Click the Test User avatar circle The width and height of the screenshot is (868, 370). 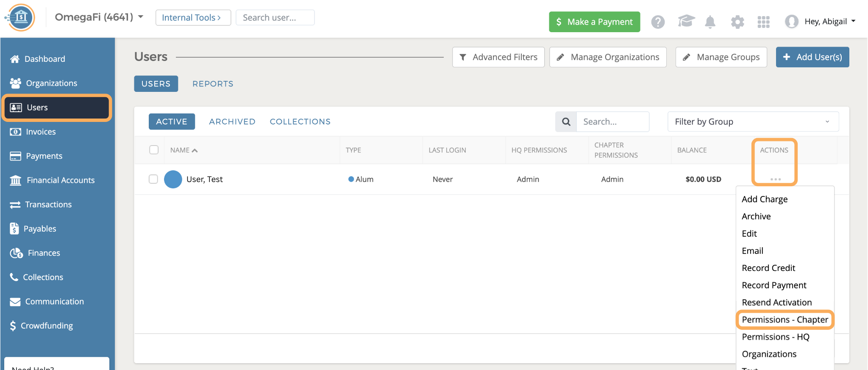(x=173, y=179)
